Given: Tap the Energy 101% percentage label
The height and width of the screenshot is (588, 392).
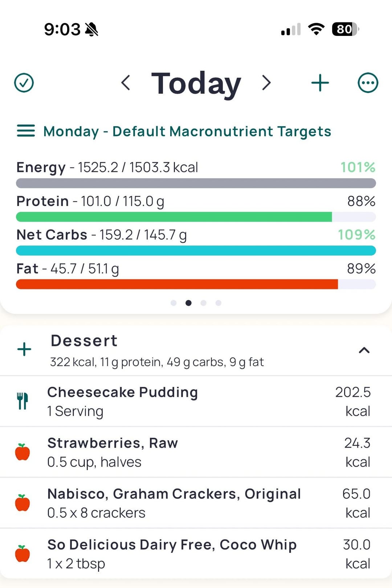Looking at the screenshot, I should coord(358,167).
